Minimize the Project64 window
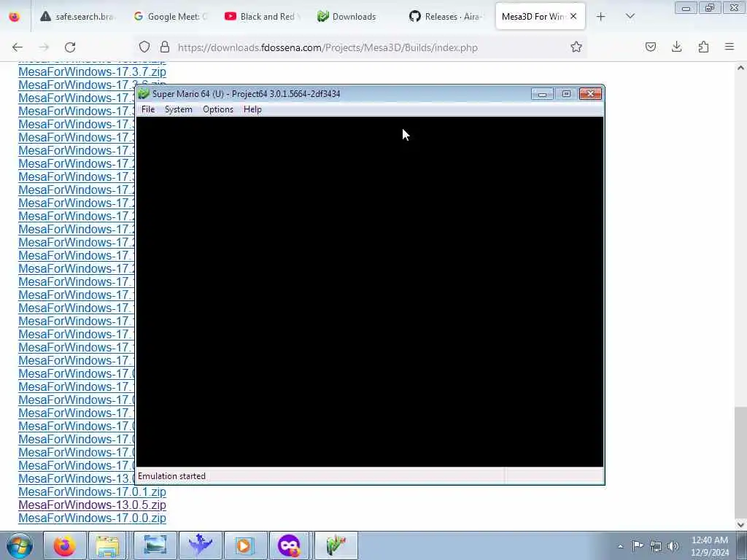This screenshot has height=560, width=747. click(x=542, y=94)
